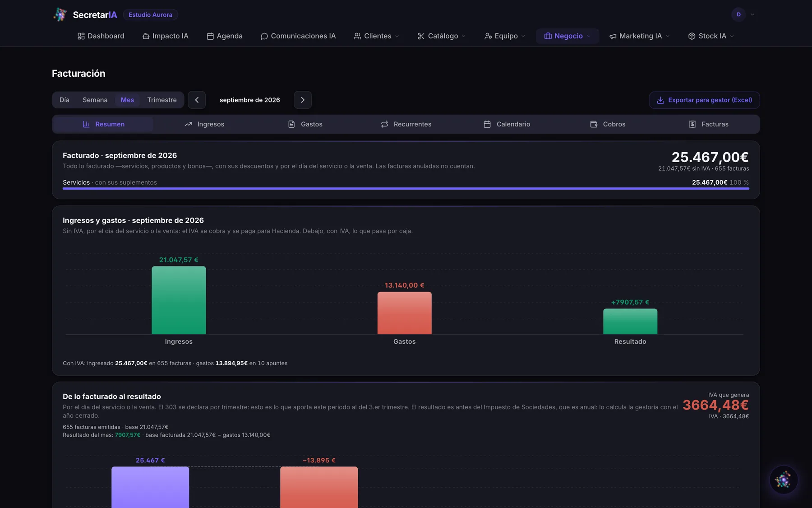Switch to the Ingresos tab
812x508 pixels.
point(204,124)
